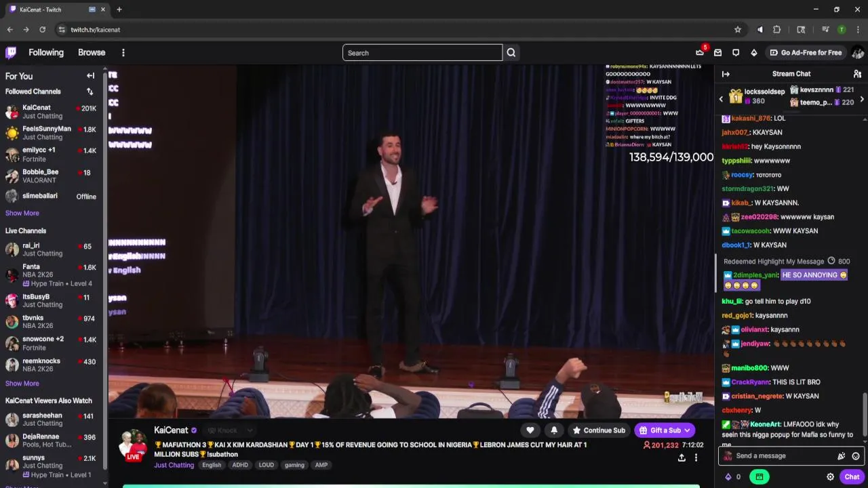This screenshot has width=868, height=488.
Task: Open stream more options menu
Action: click(696, 457)
